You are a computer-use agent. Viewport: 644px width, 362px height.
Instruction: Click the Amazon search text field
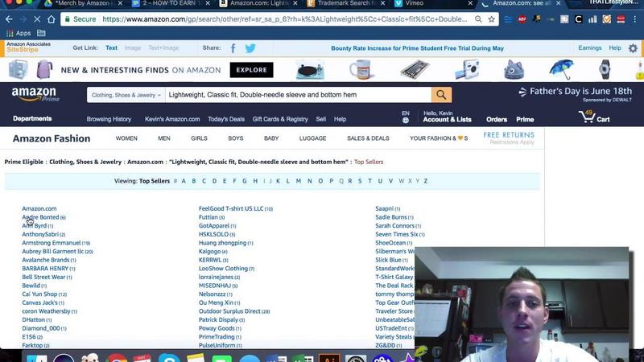(298, 95)
